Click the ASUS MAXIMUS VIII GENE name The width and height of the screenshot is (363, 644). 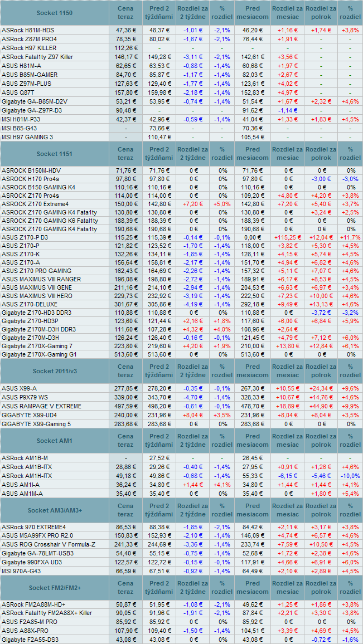pyautogui.click(x=37, y=287)
